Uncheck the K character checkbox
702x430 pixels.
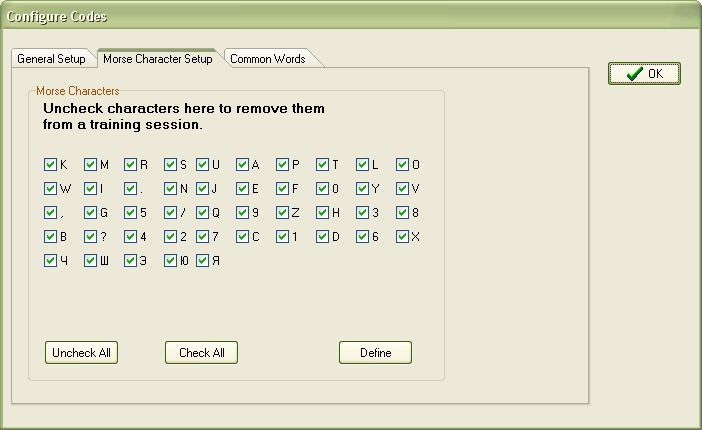[51, 164]
